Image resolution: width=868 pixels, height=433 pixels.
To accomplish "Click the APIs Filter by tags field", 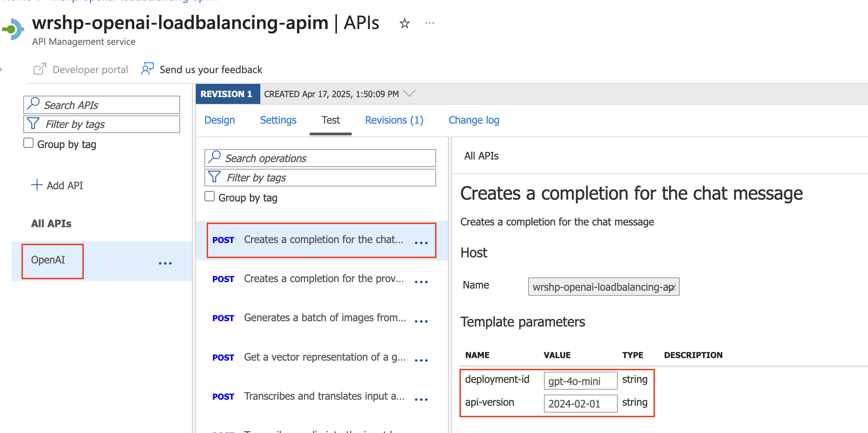I will pyautogui.click(x=102, y=124).
